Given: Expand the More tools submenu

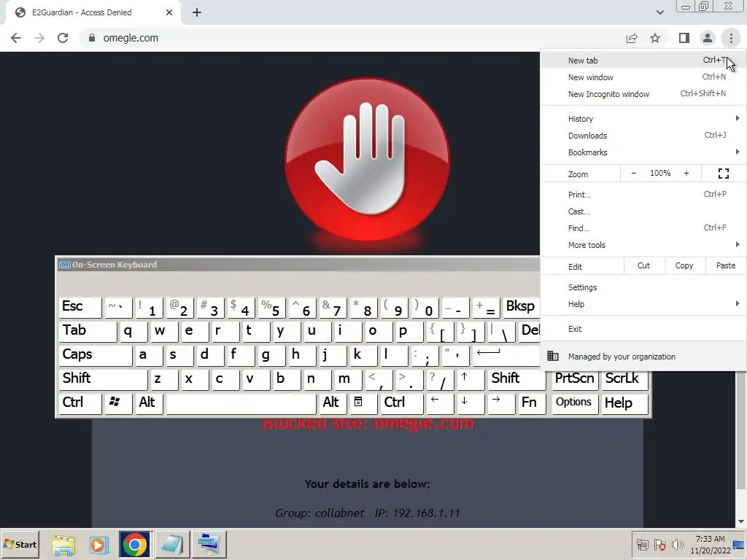Looking at the screenshot, I should click(643, 245).
